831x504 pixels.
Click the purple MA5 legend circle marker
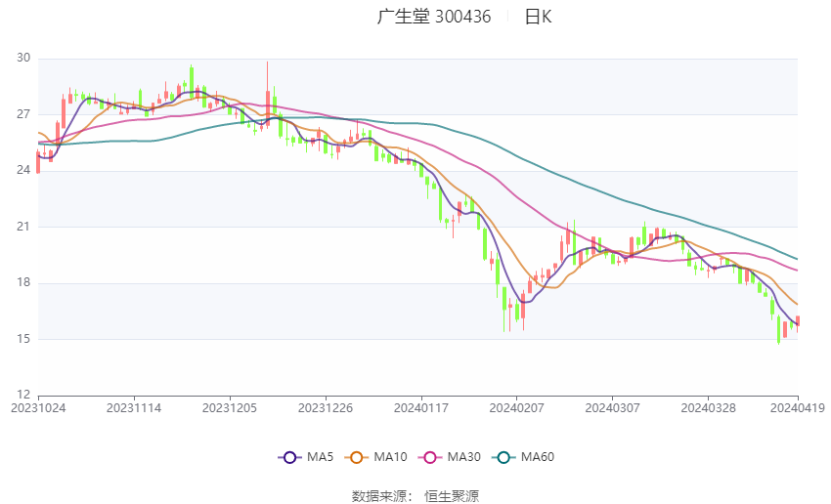[x=287, y=457]
